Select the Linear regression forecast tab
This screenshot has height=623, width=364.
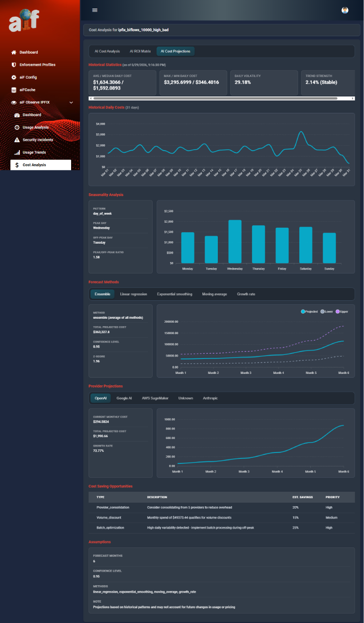tap(134, 294)
